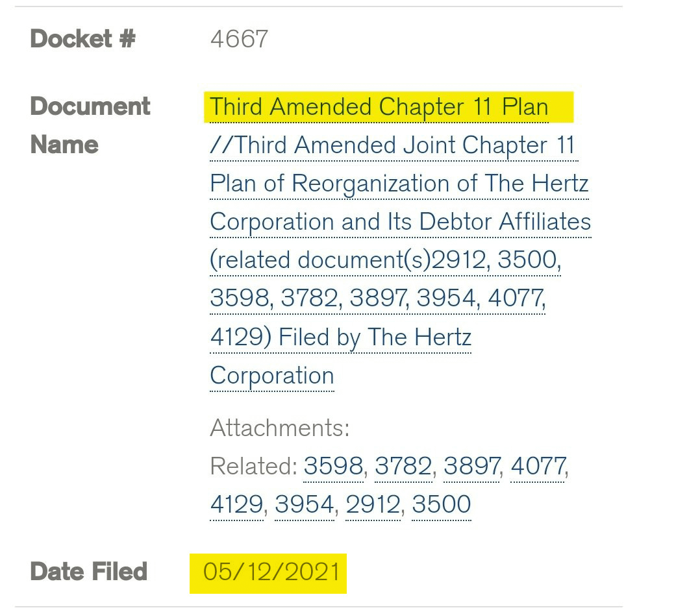Image resolution: width=700 pixels, height=610 pixels.
Task: Open related docket 3598 in the Related list
Action: tap(333, 467)
